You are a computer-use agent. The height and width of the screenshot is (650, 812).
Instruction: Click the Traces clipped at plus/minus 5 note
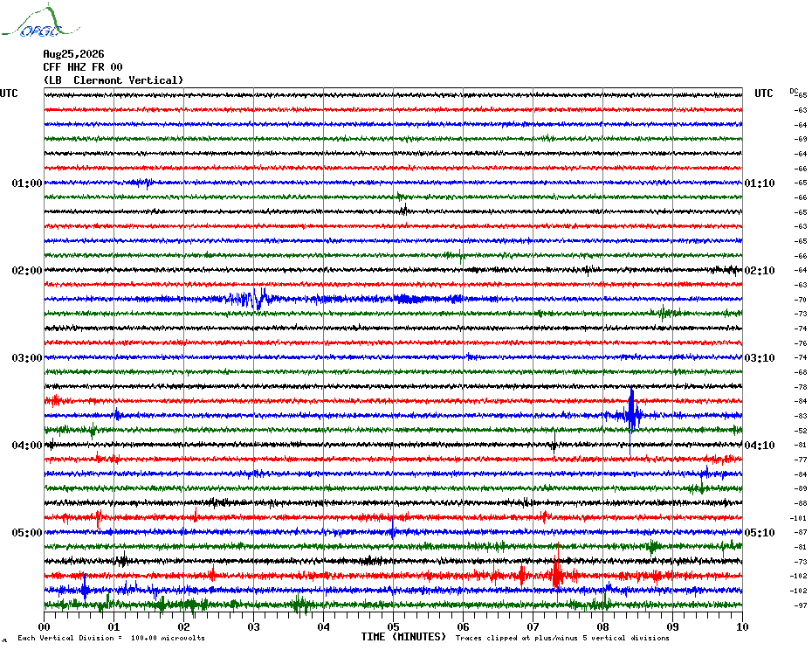[562, 638]
